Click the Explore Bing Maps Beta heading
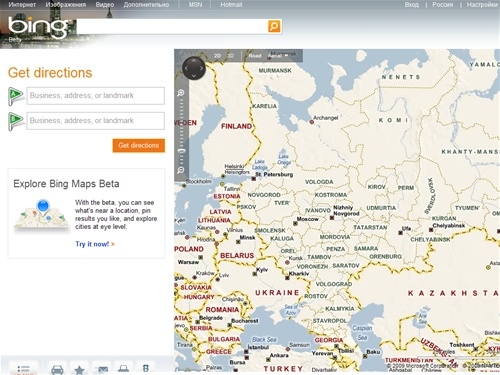 66,184
